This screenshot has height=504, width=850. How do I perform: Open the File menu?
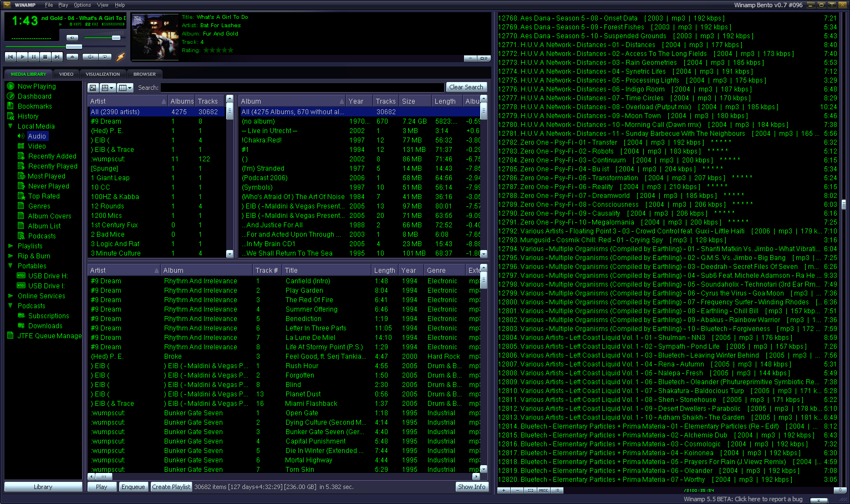coord(49,5)
